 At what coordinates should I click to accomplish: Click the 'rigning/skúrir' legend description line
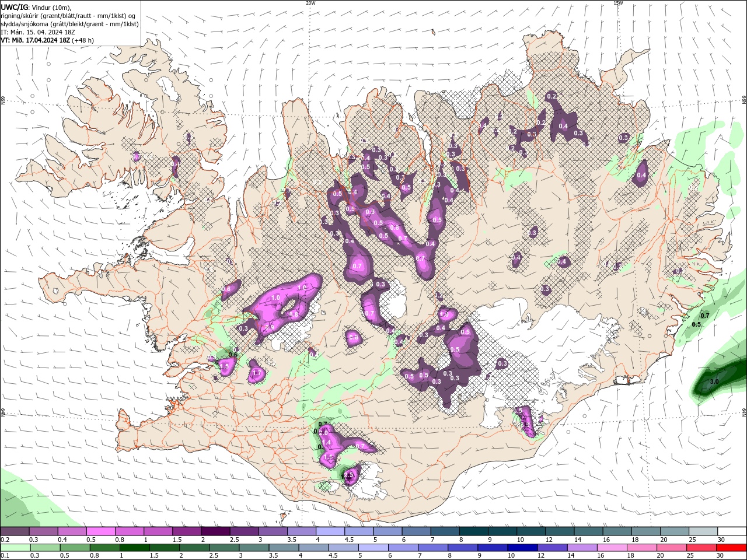[68, 16]
